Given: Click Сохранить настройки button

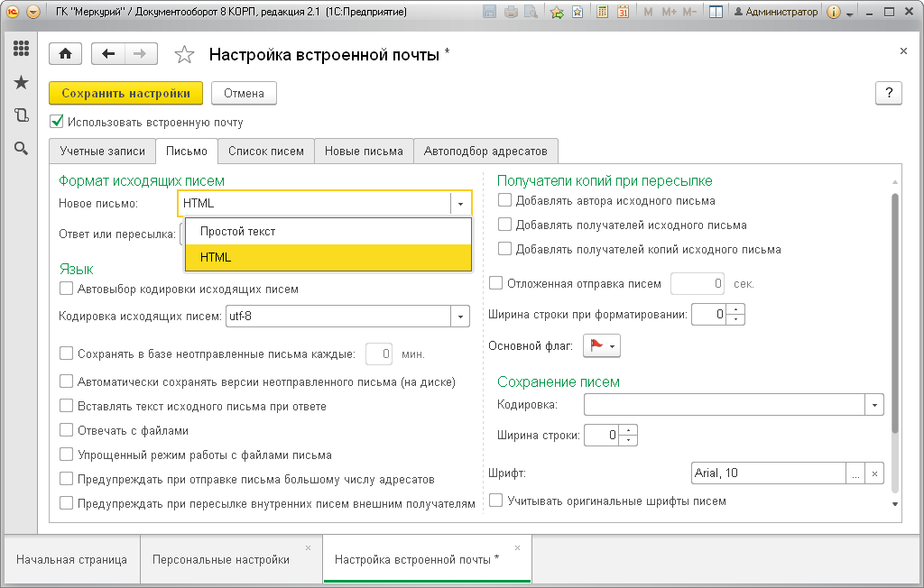Looking at the screenshot, I should tap(125, 93).
